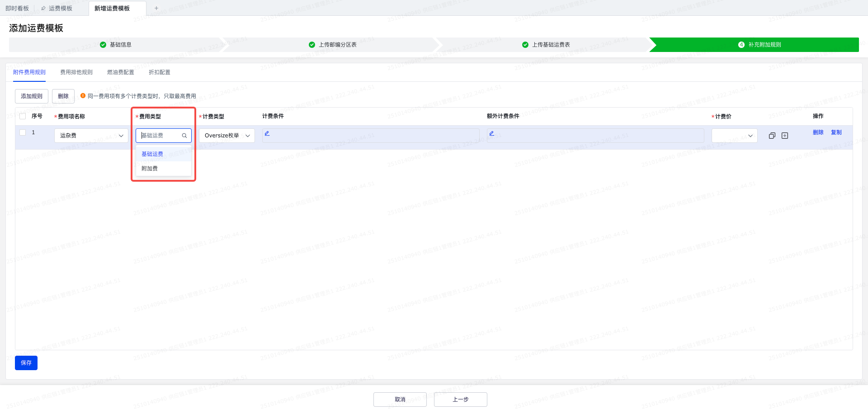Screen dimensions: 868x414
Task: Open the 折扣配置 sub-tab
Action: [x=160, y=72]
